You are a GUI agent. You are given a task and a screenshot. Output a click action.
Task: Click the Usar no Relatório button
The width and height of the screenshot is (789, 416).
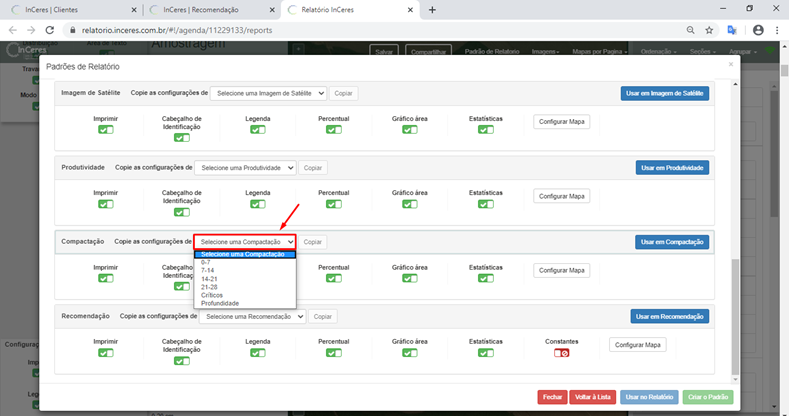(649, 397)
